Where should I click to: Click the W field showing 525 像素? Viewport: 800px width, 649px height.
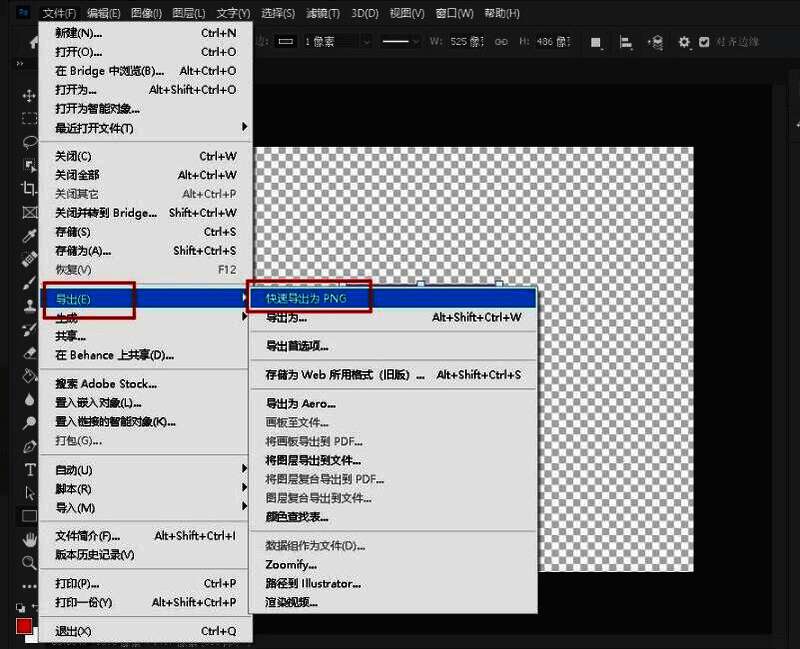(x=465, y=43)
